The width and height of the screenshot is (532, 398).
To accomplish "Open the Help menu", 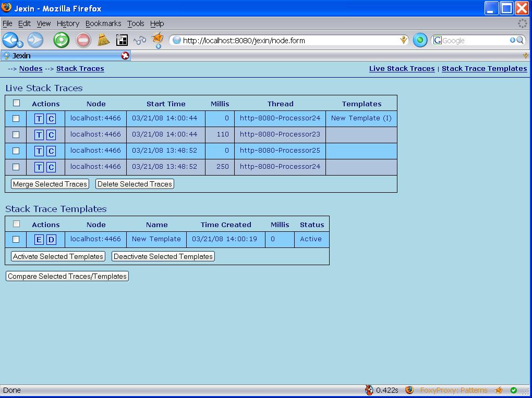I will [x=157, y=23].
